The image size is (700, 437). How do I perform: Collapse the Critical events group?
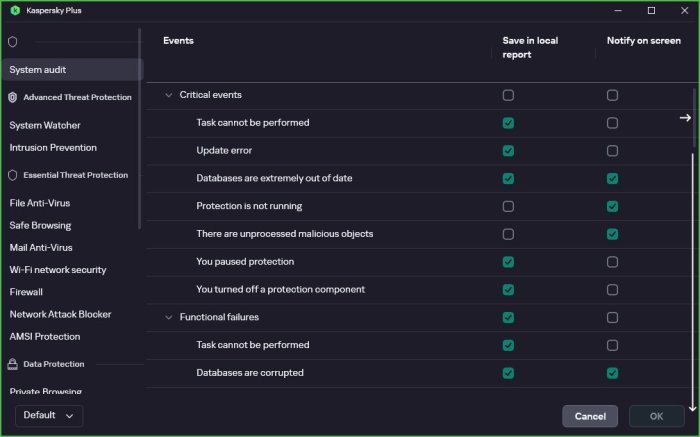(x=169, y=95)
